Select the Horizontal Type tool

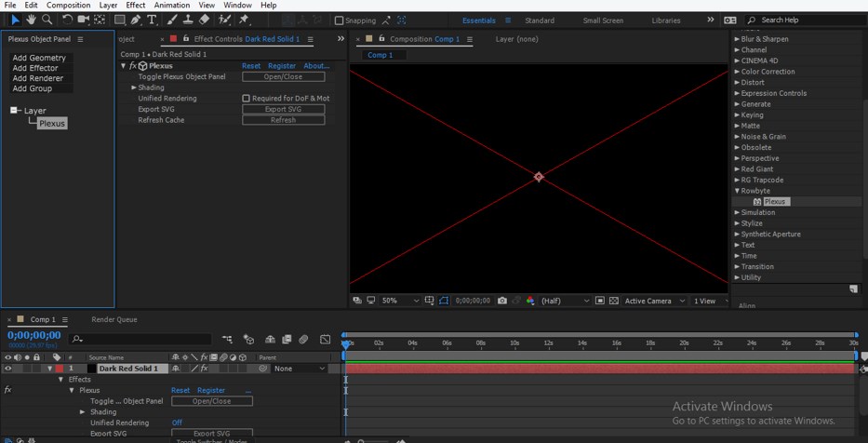pos(152,20)
